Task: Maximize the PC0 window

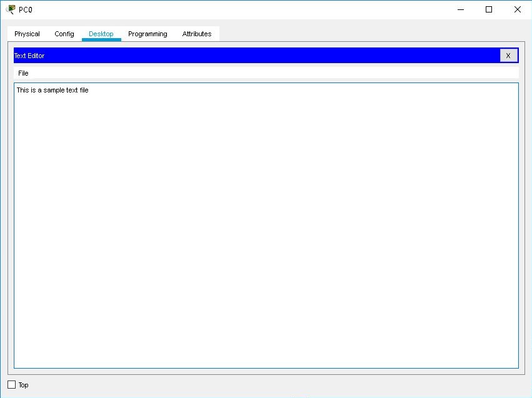Action: tap(489, 9)
